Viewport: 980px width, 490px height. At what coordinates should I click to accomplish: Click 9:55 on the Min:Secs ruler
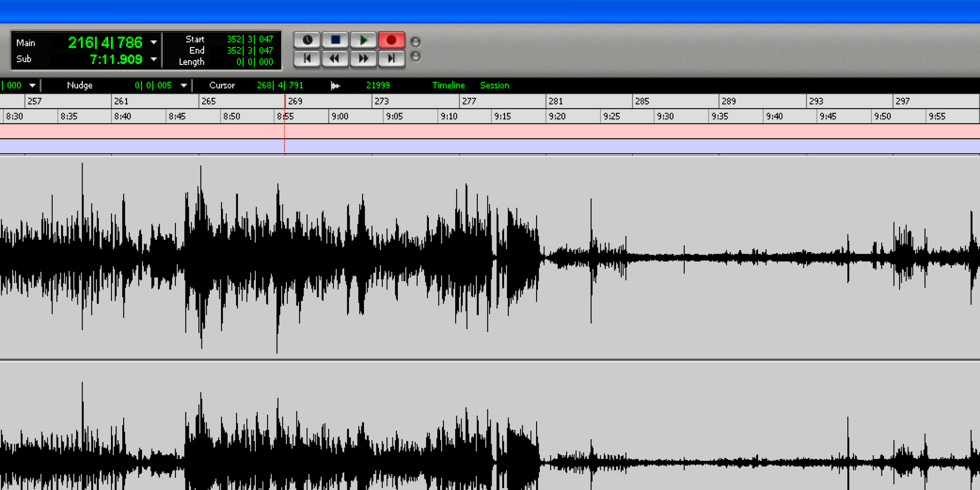937,116
